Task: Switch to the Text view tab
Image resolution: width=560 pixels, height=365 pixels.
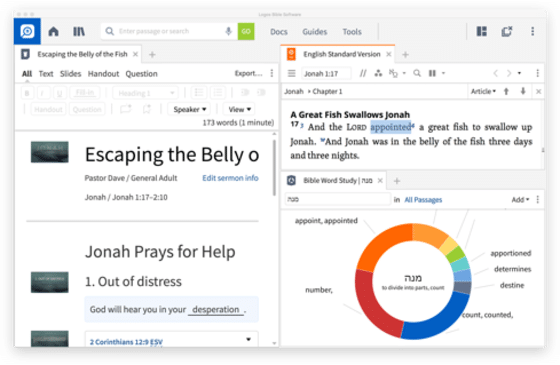Action: click(46, 74)
